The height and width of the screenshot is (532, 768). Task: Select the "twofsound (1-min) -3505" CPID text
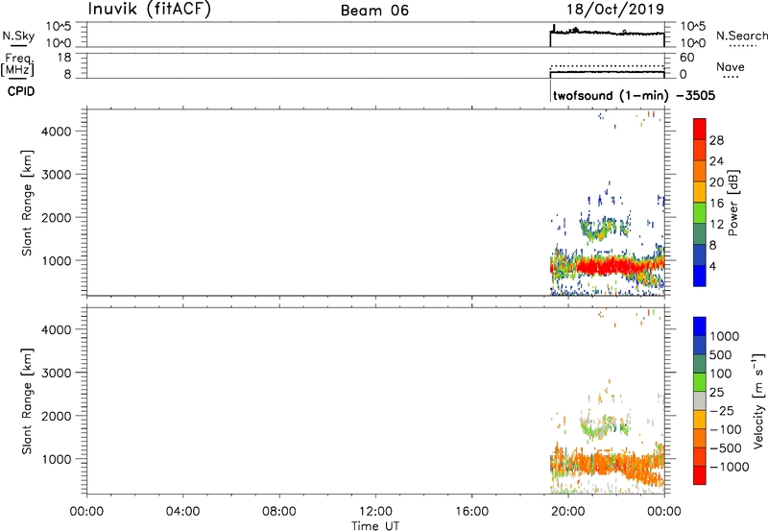click(x=634, y=95)
